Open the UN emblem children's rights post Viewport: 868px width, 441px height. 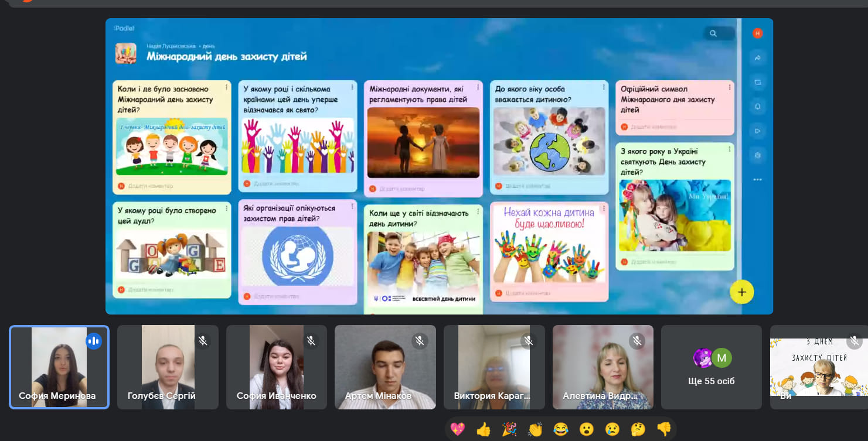click(x=298, y=252)
